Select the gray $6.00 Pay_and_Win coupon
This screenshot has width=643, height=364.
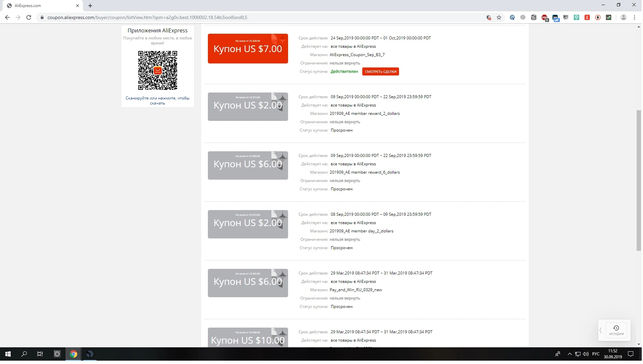(248, 283)
